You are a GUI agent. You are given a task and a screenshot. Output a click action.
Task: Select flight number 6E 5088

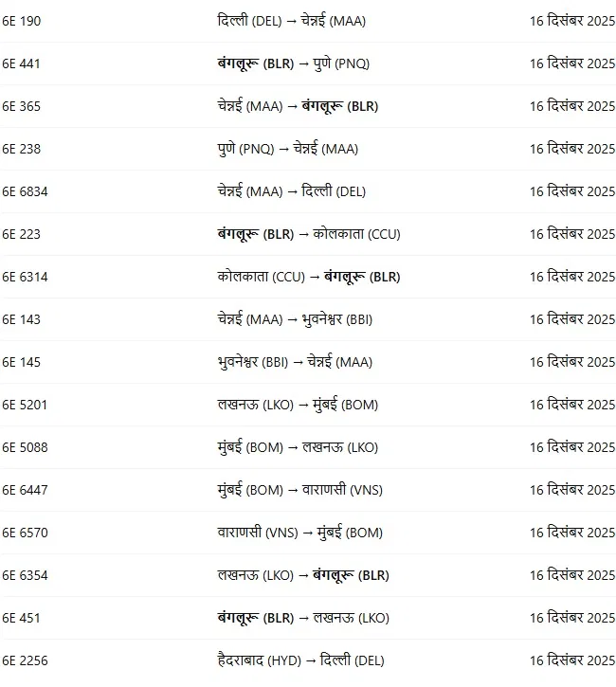pos(26,447)
